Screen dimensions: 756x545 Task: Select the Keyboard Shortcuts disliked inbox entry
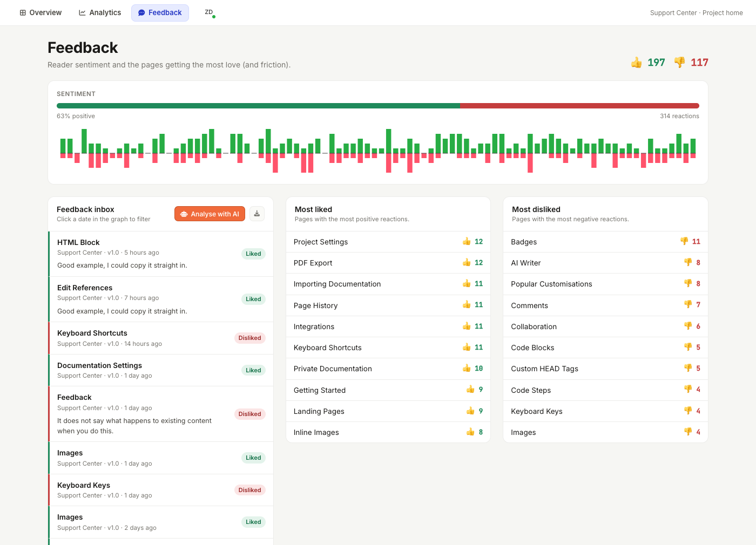point(161,338)
